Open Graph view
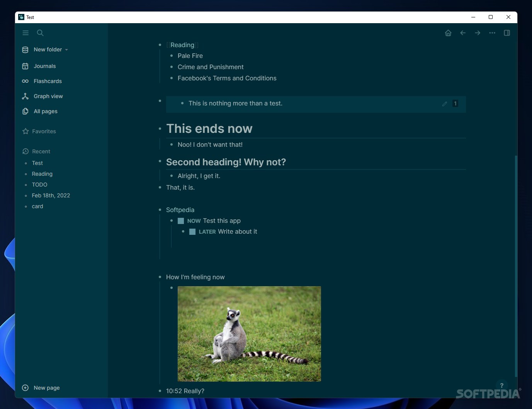The width and height of the screenshot is (532, 409). pyautogui.click(x=48, y=96)
